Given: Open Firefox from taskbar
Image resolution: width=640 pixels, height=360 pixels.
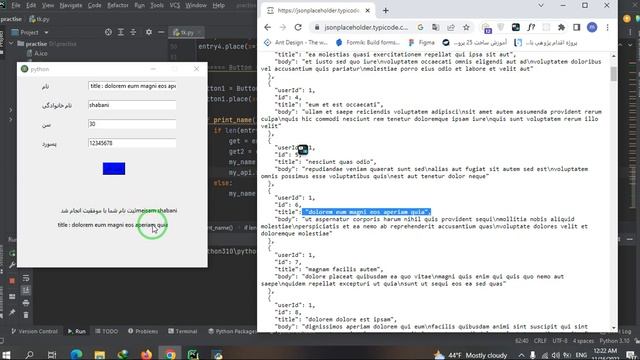Looking at the screenshot, I should (146, 354).
